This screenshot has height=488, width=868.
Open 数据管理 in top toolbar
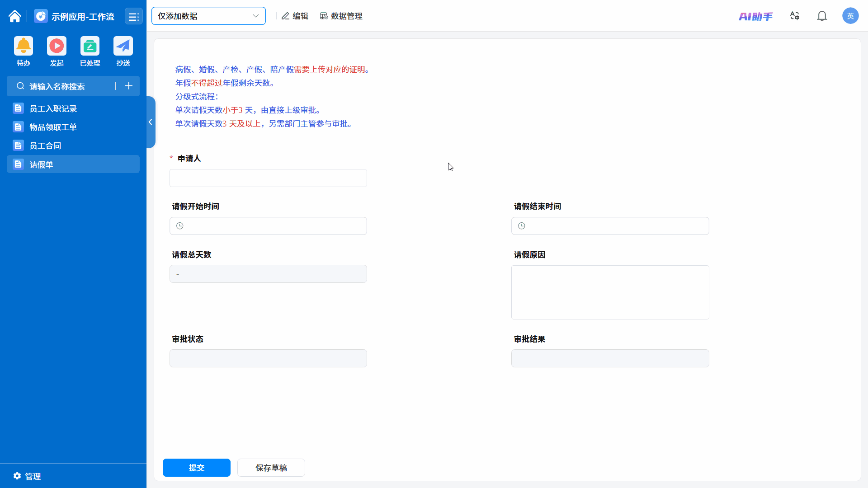point(341,16)
